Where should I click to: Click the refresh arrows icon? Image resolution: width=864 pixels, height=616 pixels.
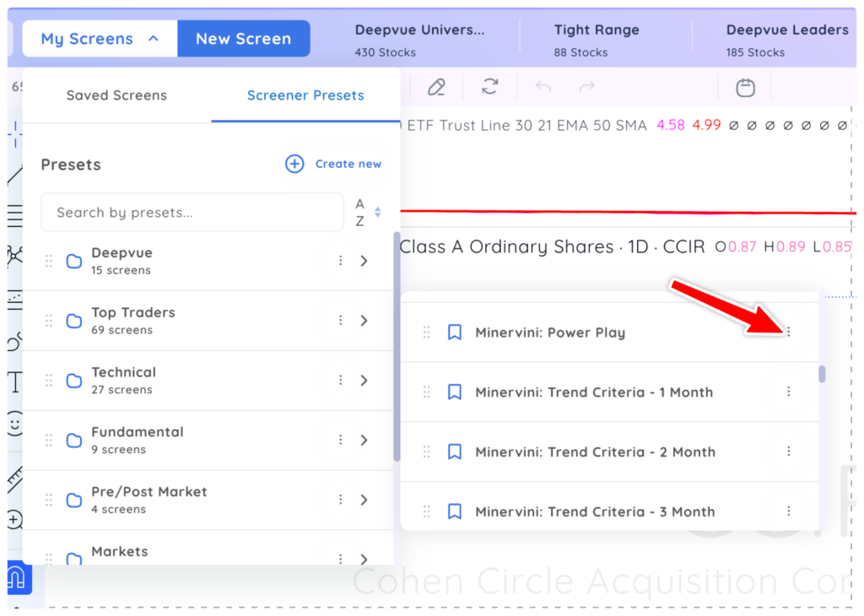[x=490, y=87]
